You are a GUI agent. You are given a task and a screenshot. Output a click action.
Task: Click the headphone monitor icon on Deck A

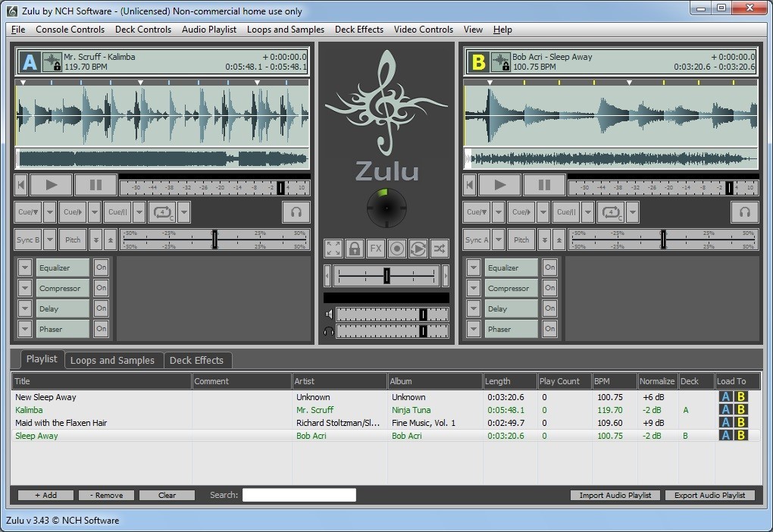[x=296, y=212]
